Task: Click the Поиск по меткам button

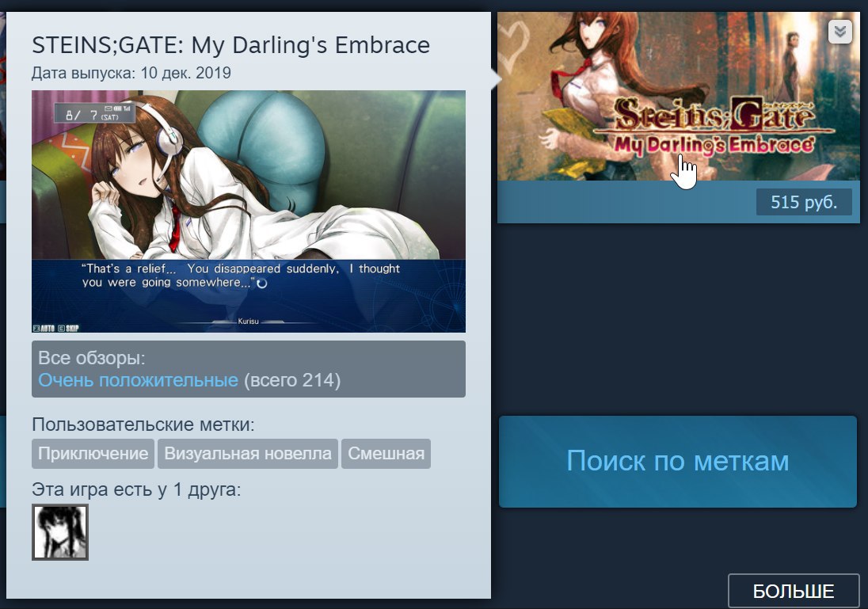Action: (x=678, y=461)
